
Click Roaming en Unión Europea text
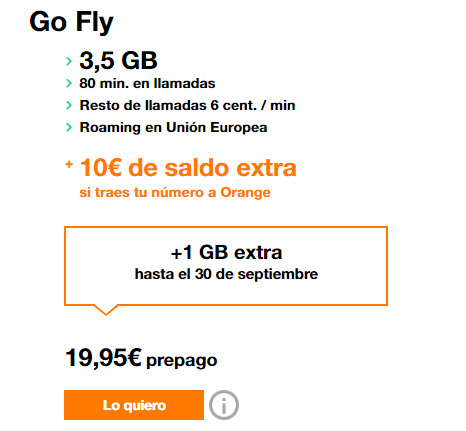coord(173,128)
